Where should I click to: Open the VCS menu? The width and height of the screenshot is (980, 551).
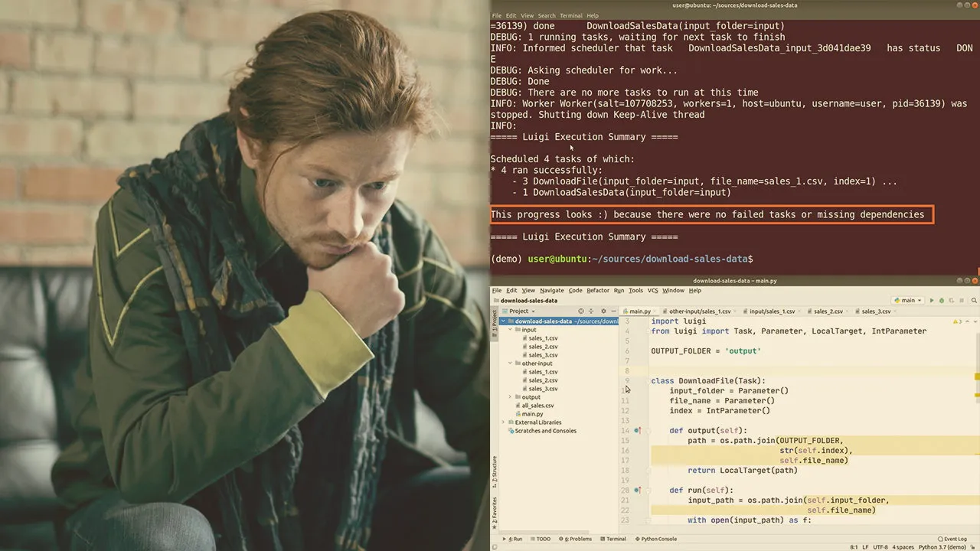point(653,291)
